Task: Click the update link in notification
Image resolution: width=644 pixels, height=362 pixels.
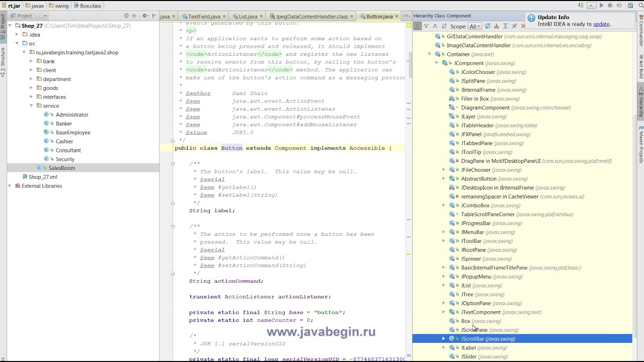Action: [x=601, y=24]
